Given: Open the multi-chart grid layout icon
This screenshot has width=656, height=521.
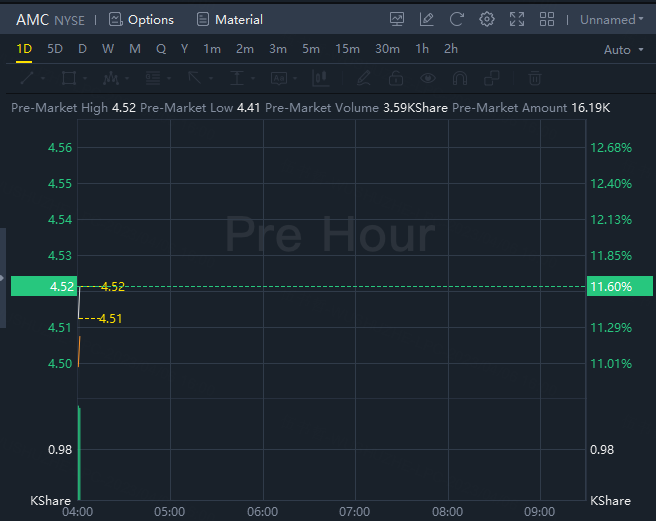Looking at the screenshot, I should pyautogui.click(x=547, y=19).
